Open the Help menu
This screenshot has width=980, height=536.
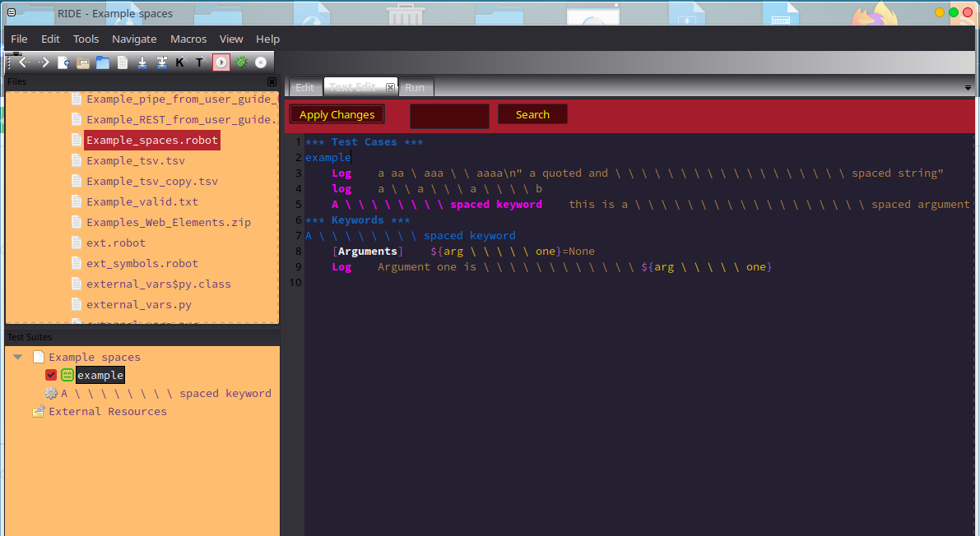(x=267, y=39)
